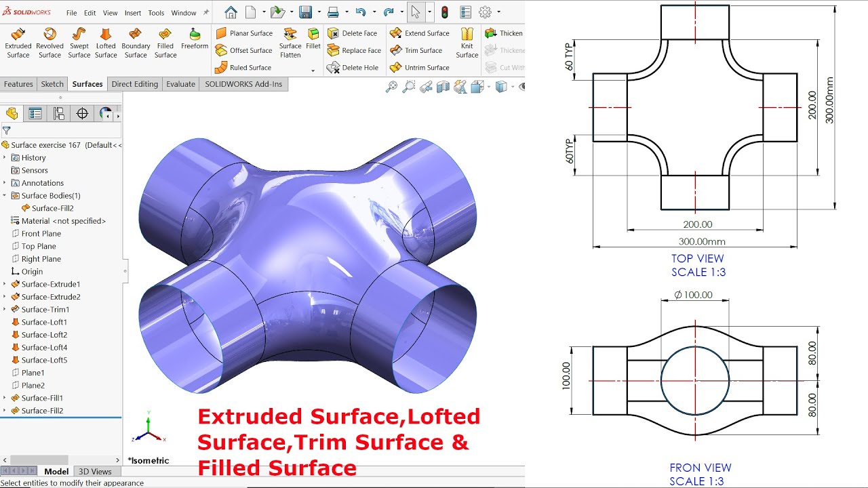Switch to the ConfigurationManager tab
This screenshot has height=488, width=868.
59,113
